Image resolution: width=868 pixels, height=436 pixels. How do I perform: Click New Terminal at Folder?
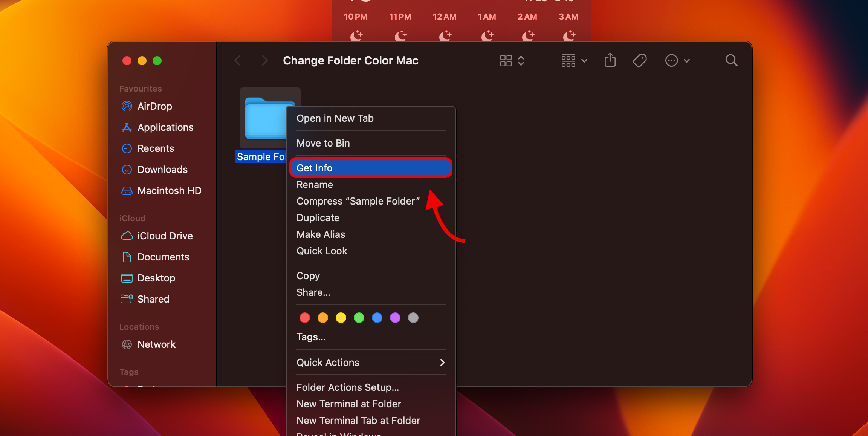pyautogui.click(x=348, y=404)
